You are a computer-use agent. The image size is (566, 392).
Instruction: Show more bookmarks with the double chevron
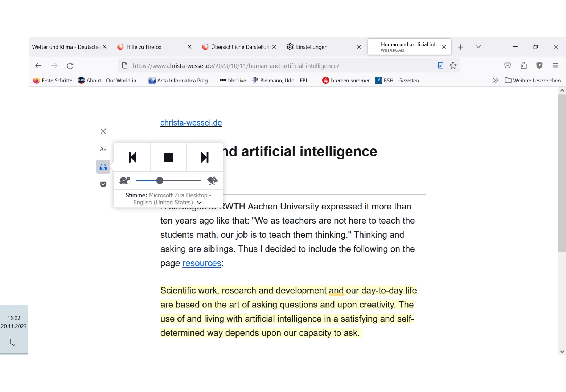pyautogui.click(x=495, y=81)
